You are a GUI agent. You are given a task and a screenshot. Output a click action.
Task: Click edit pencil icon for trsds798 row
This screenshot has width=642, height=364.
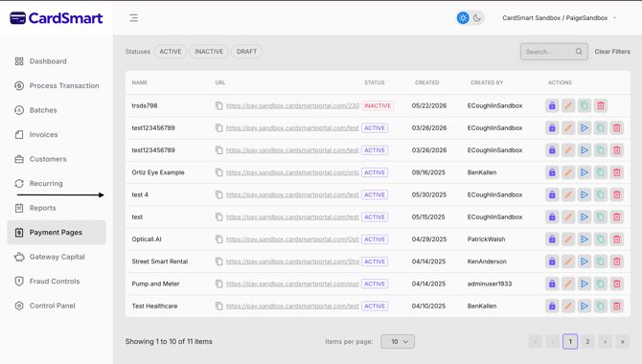[568, 105]
